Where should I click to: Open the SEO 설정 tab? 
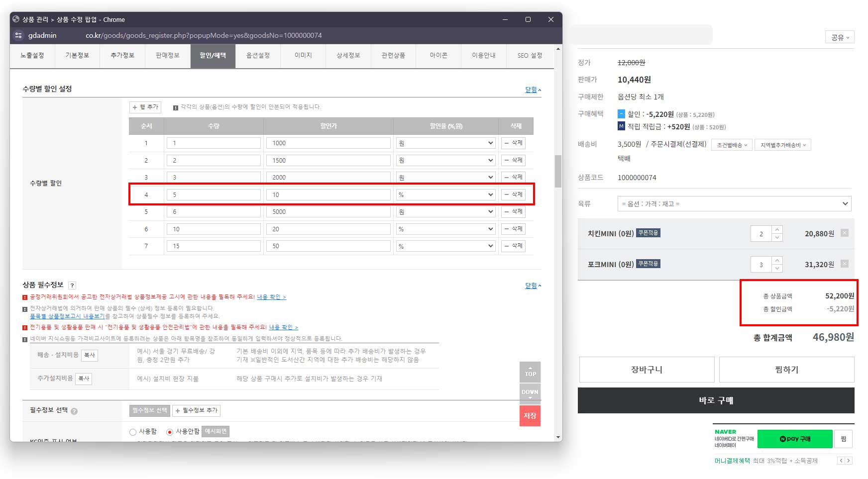pos(530,56)
